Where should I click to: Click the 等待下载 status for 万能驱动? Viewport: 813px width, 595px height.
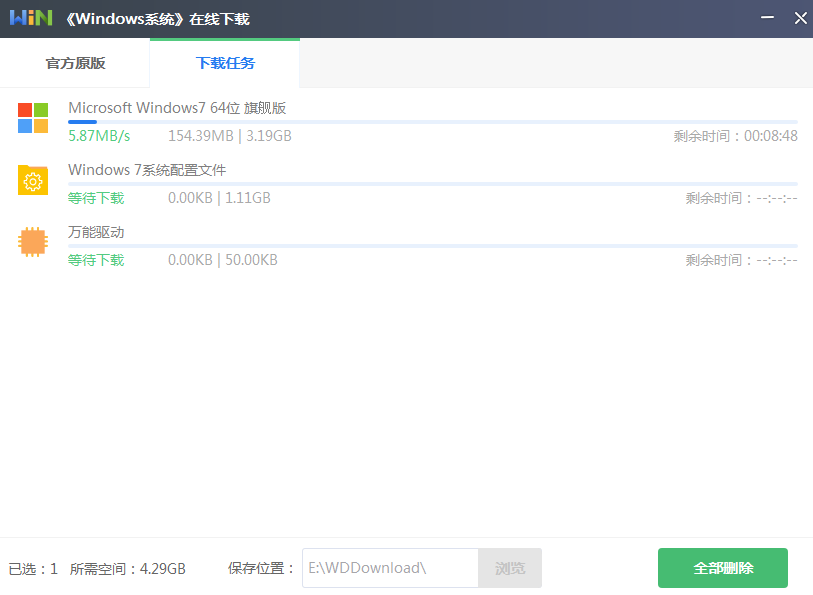click(96, 259)
